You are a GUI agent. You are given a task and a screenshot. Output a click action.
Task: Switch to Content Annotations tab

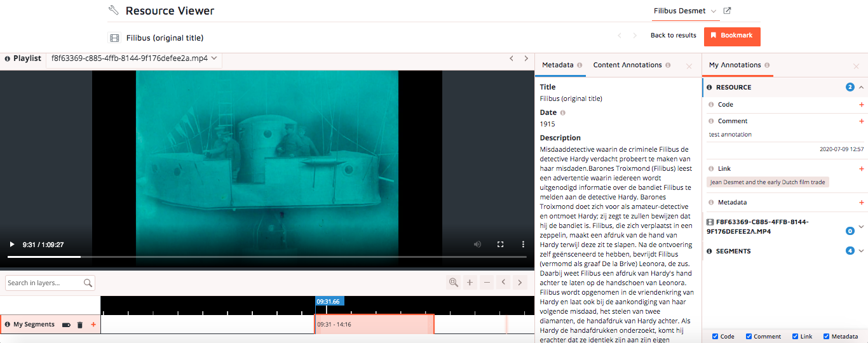(x=627, y=65)
